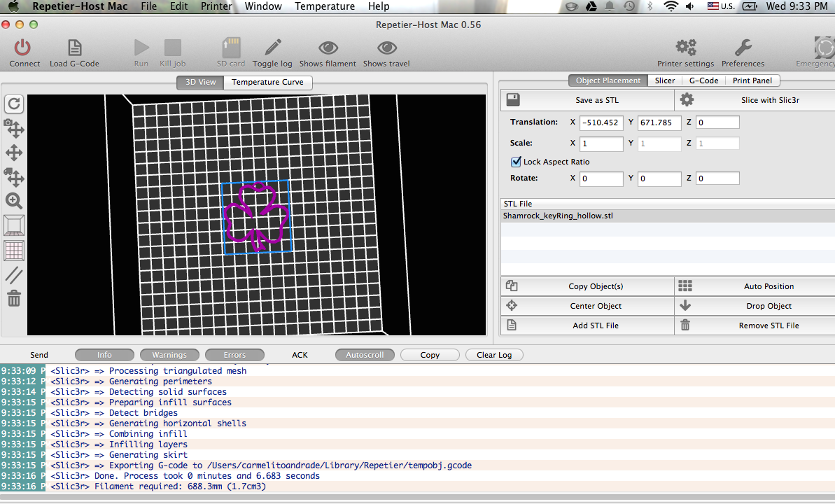Viewport: 835px width, 504px height.
Task: Click the Save as STL floppy icon
Action: 513,99
